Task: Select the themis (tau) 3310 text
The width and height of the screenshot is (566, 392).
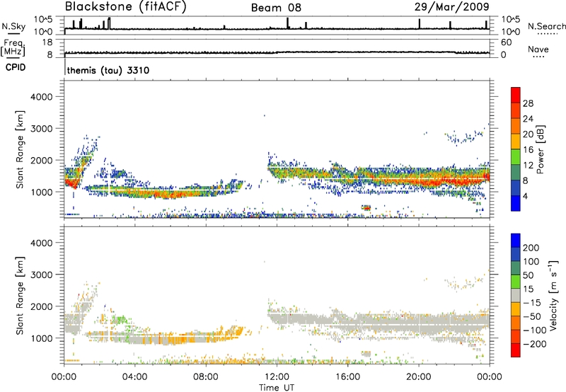Action: click(108, 70)
